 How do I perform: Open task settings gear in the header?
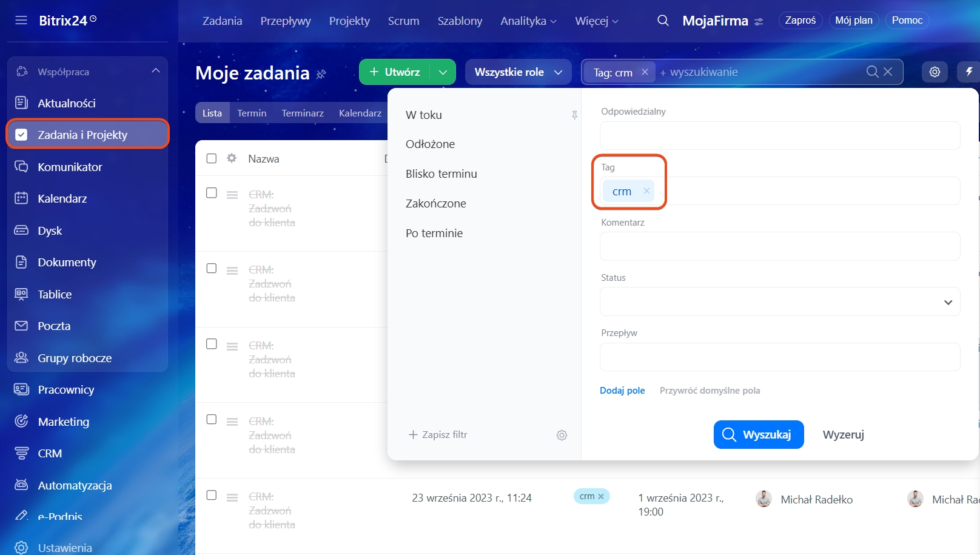935,72
